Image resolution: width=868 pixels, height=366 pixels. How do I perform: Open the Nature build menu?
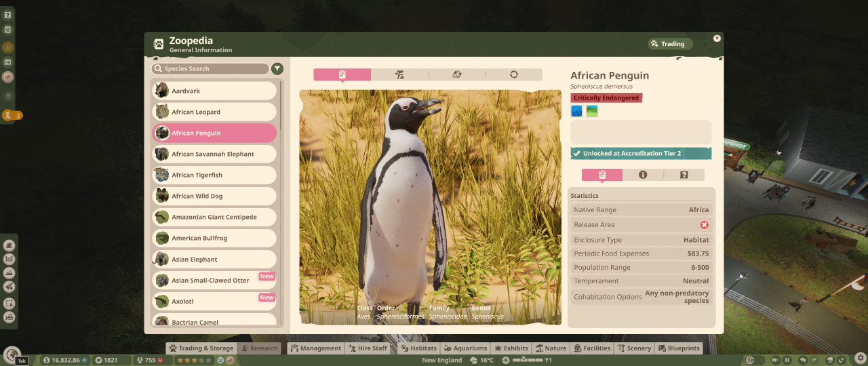click(x=551, y=348)
